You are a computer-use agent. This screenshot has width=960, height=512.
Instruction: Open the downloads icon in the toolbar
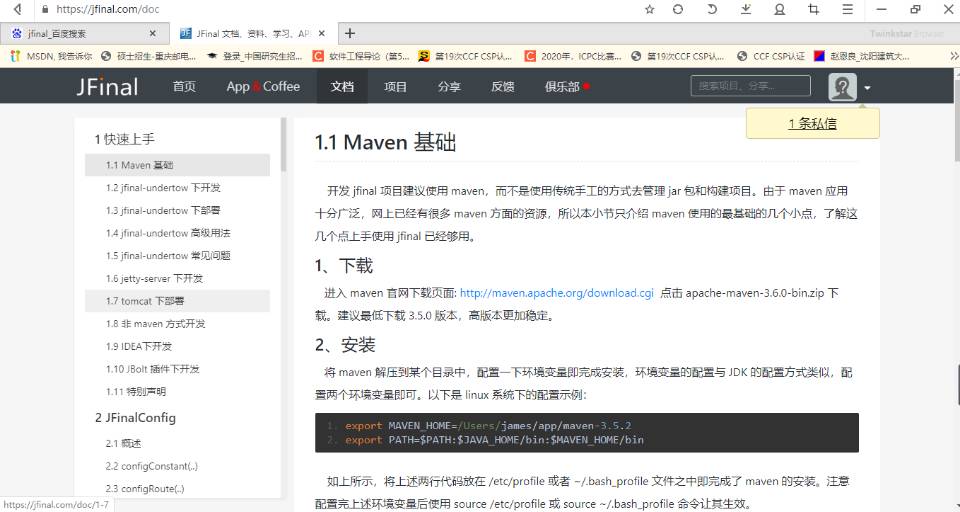coord(745,9)
